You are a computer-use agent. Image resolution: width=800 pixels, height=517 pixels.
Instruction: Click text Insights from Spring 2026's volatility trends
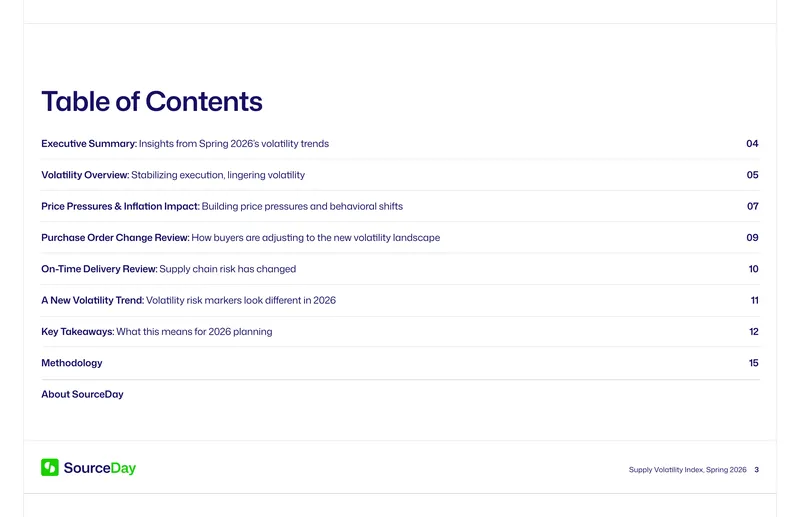234,144
